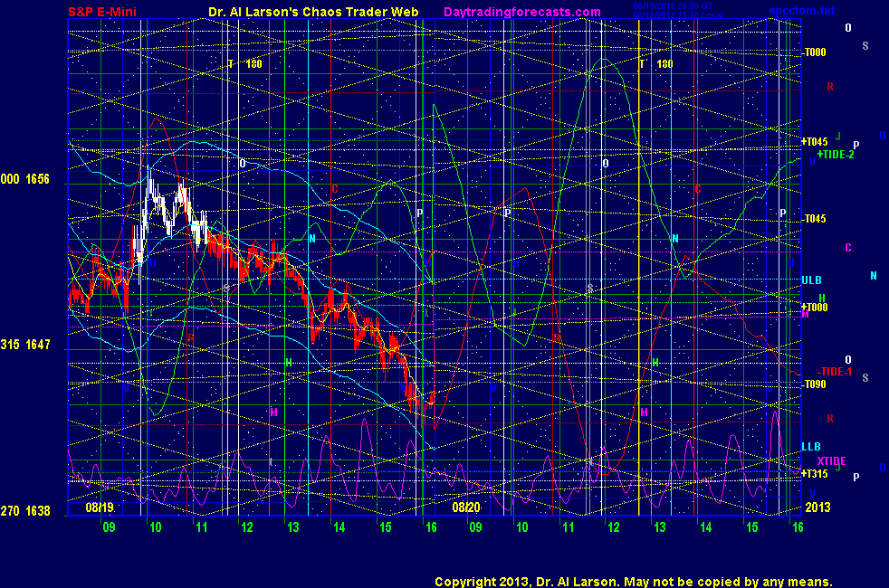
Task: Click hour "15" of the 08/20 session
Action: point(751,527)
